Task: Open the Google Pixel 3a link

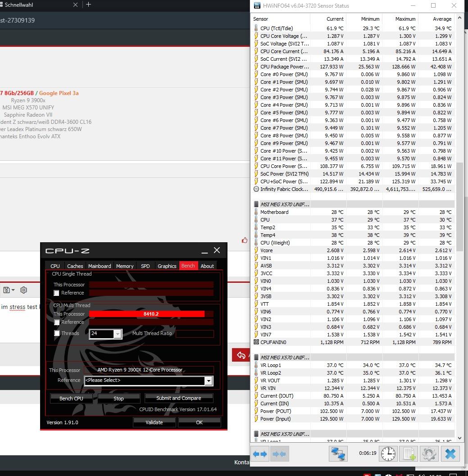Action: pos(59,93)
